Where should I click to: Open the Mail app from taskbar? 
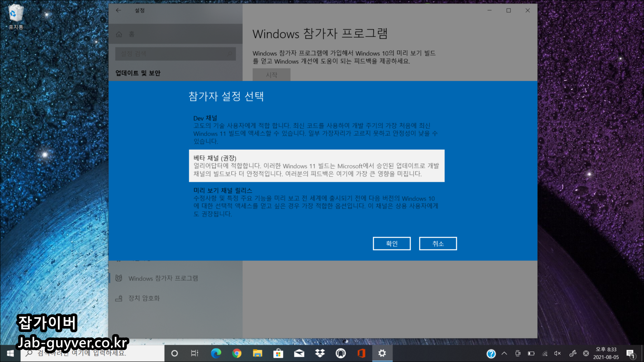299,353
